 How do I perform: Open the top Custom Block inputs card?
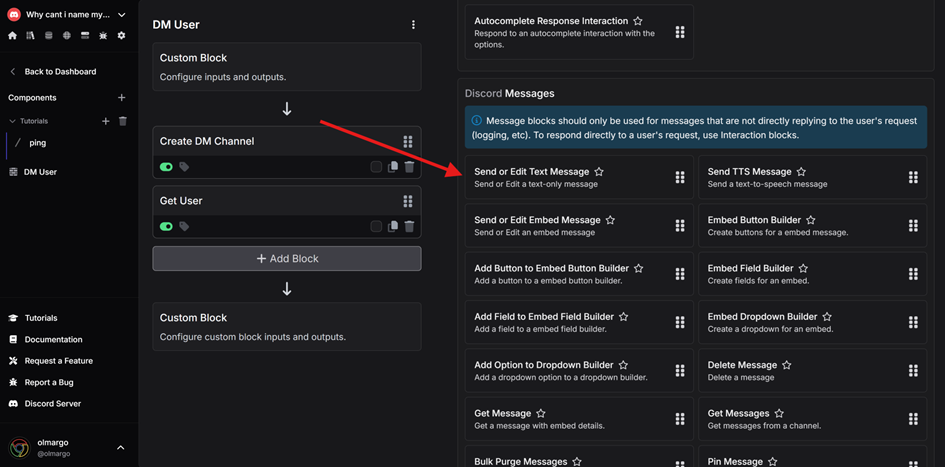click(x=287, y=66)
